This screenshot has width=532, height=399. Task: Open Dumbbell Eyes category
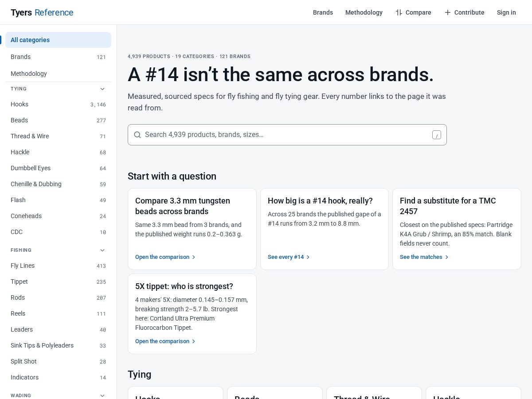(58, 168)
